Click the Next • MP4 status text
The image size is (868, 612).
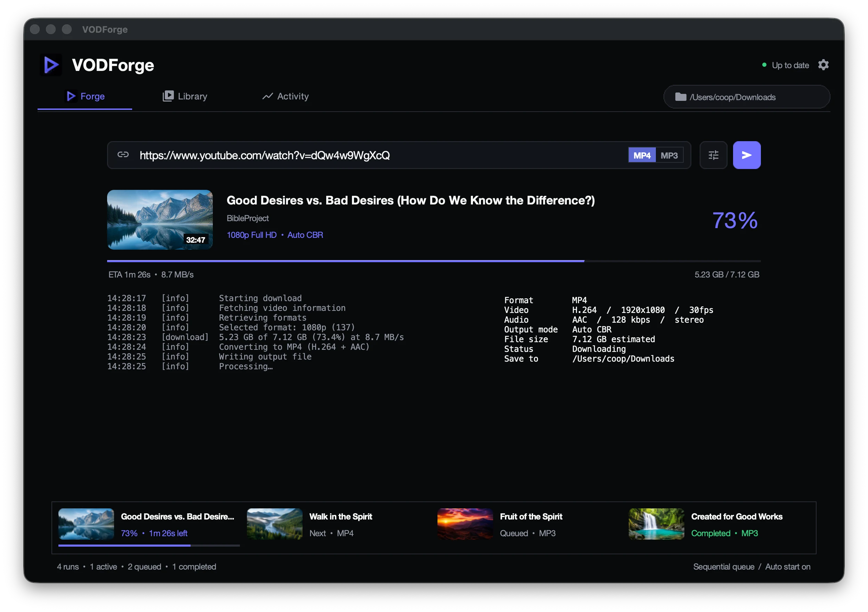pos(331,533)
